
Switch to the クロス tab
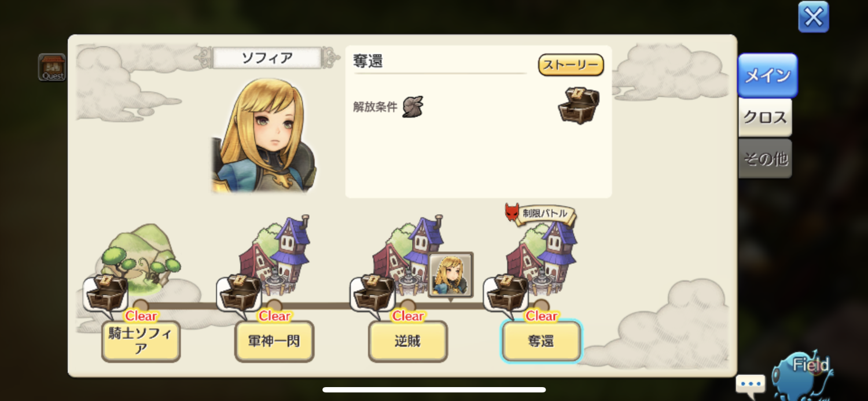(765, 117)
